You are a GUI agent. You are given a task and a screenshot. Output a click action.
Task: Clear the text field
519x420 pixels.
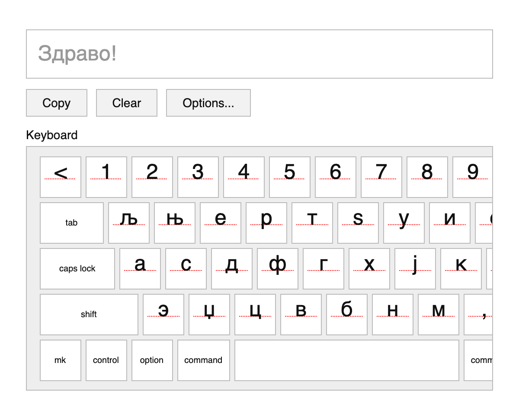[x=126, y=103]
